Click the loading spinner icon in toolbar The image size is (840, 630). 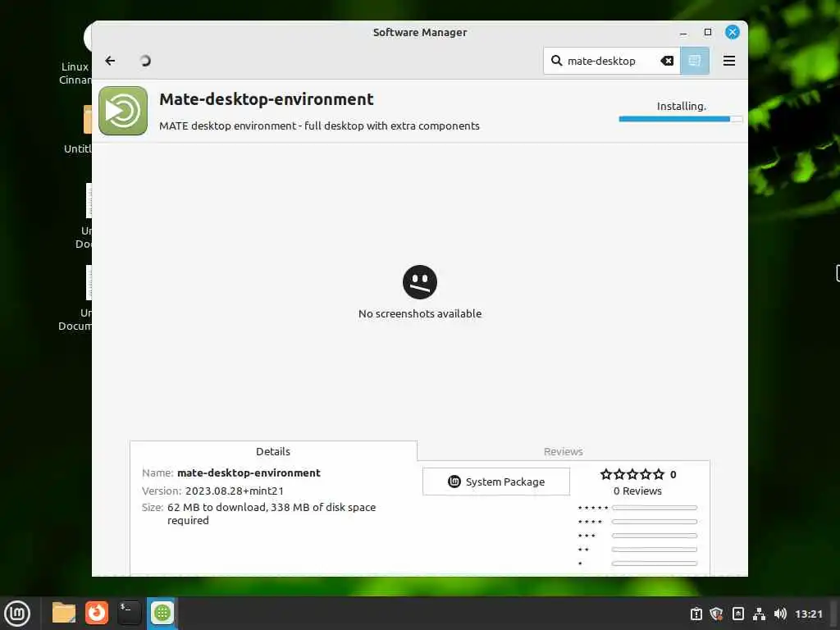pos(144,61)
